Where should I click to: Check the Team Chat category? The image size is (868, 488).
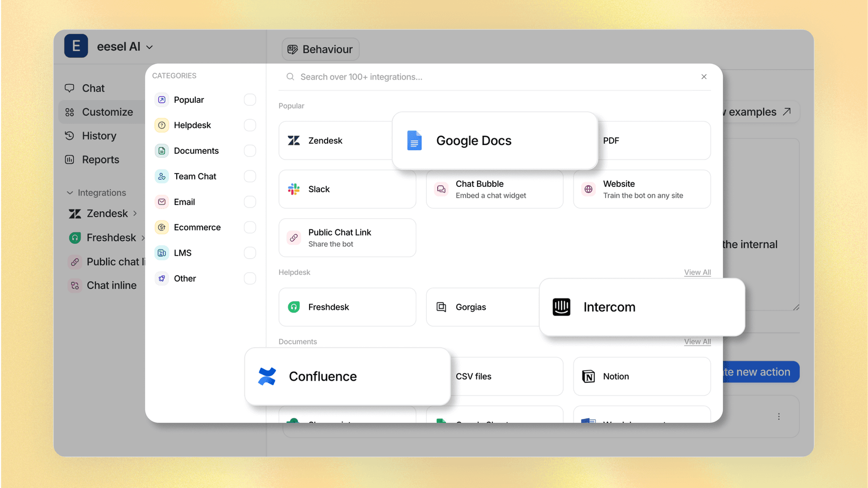pyautogui.click(x=250, y=176)
